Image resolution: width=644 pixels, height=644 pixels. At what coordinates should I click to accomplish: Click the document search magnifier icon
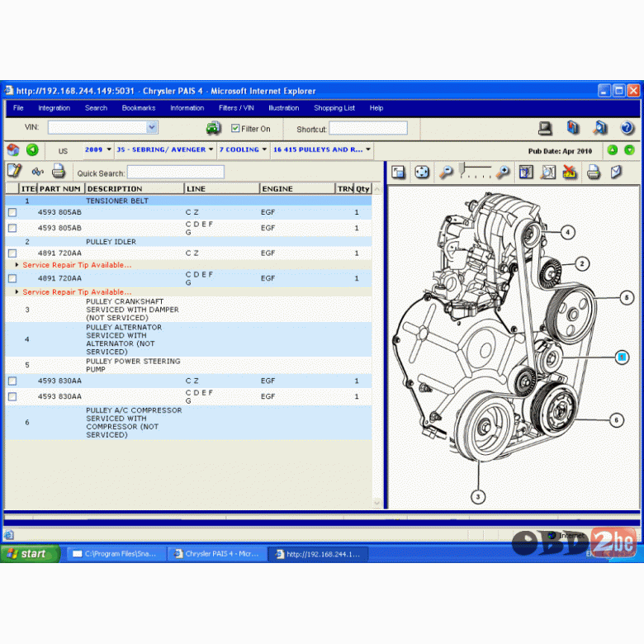tap(600, 128)
